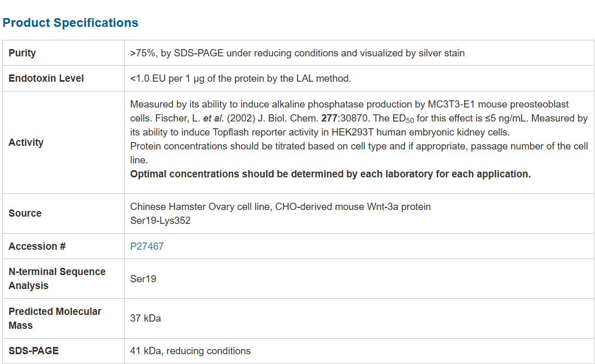This screenshot has width=595, height=364.
Task: Select the Endotoxin Level row label
Action: pyautogui.click(x=46, y=79)
